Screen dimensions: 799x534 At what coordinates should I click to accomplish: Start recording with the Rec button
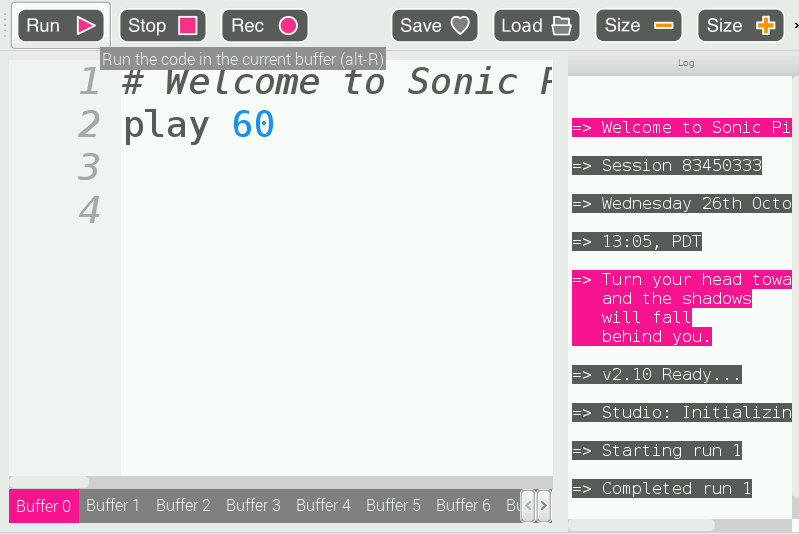point(264,25)
